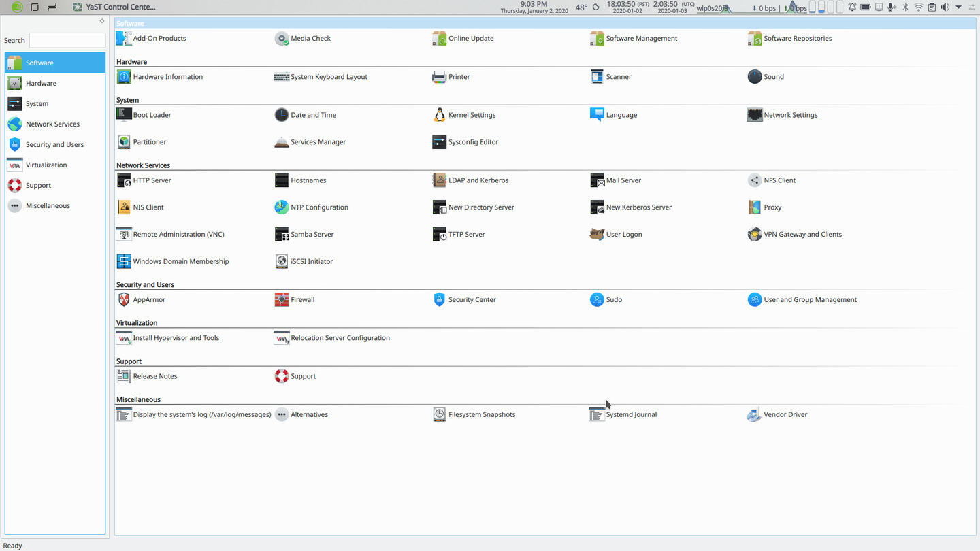Viewport: 980px width, 551px height.
Task: Open the Sudo module
Action: [606, 300]
